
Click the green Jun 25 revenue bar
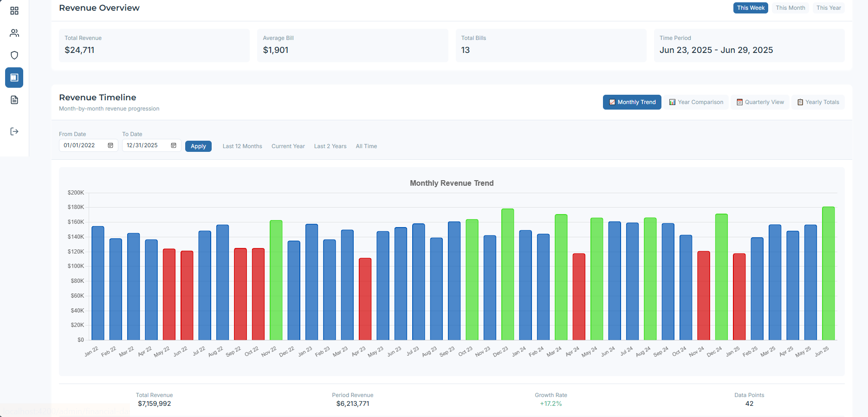tap(828, 274)
